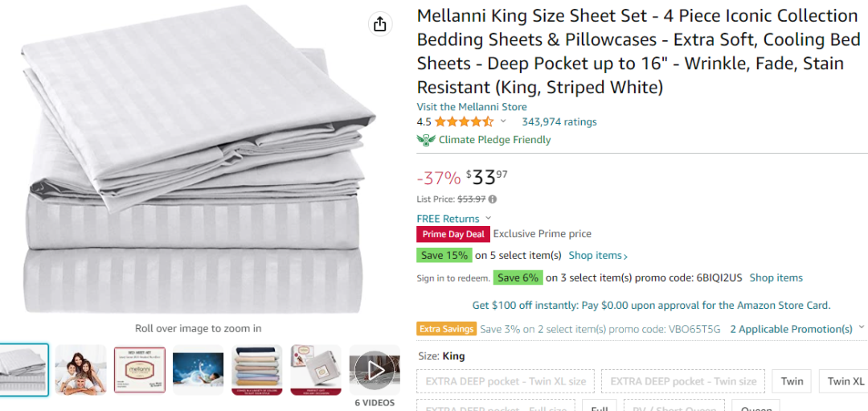This screenshot has width=868, height=411.
Task: Click Shop items for Save 15% offer
Action: [x=599, y=256]
